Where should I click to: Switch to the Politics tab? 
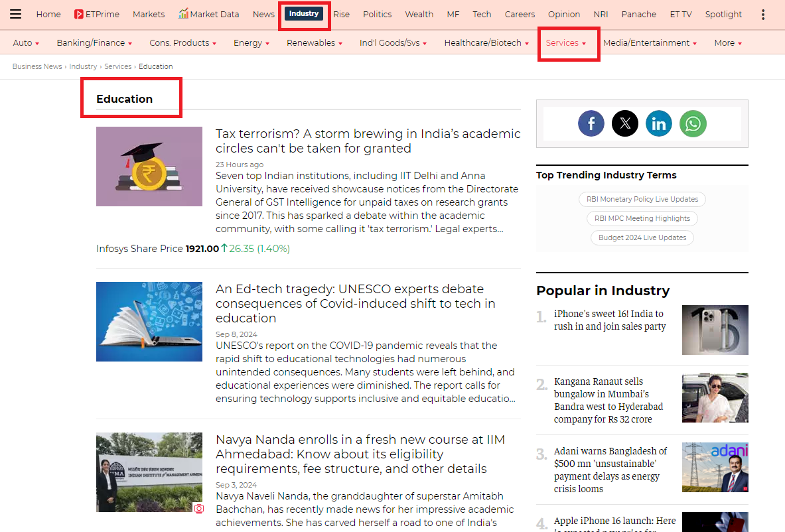377,14
